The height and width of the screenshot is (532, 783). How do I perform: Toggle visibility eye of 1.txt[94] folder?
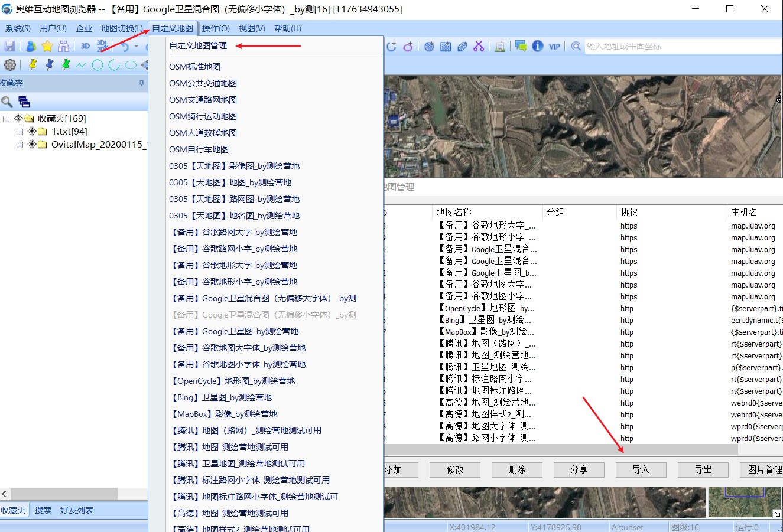pyautogui.click(x=32, y=131)
